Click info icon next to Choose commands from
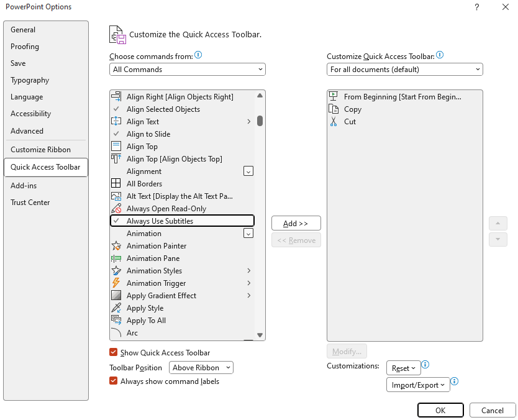The image size is (518, 420). click(x=198, y=55)
